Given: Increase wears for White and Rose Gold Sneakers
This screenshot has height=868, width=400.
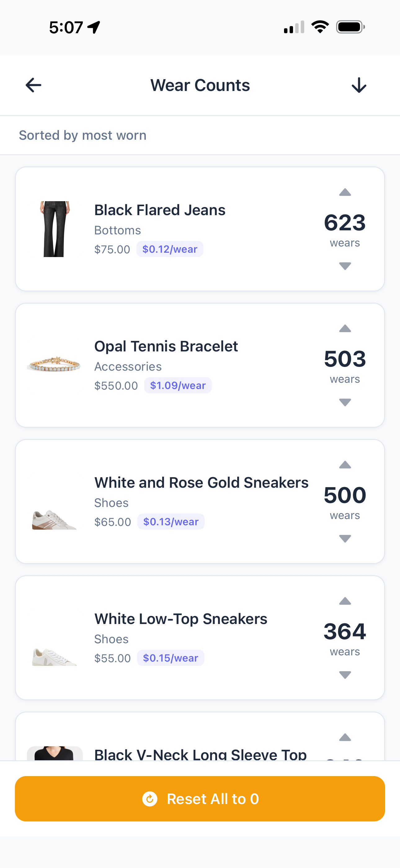Looking at the screenshot, I should pos(345,465).
